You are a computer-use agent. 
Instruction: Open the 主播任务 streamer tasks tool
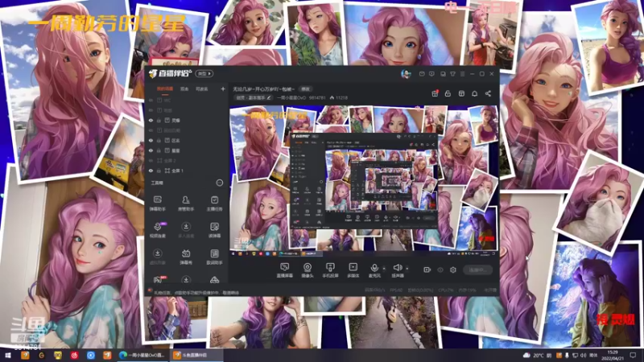coord(214,204)
